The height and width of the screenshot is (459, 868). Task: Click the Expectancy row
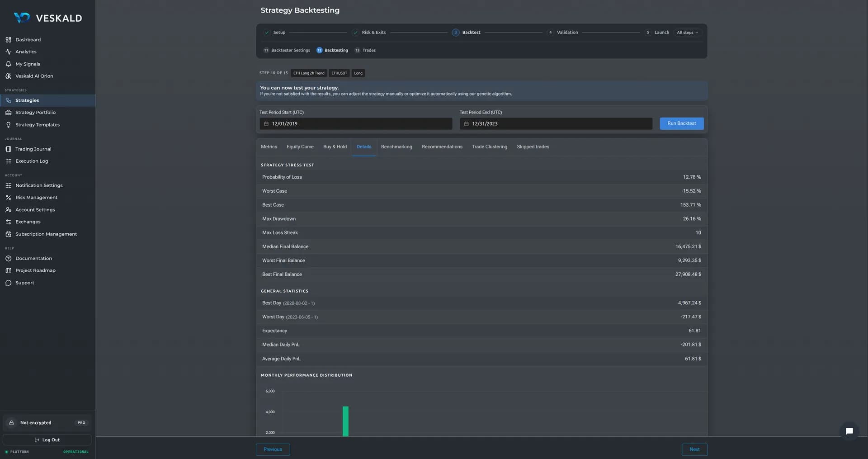coord(481,331)
